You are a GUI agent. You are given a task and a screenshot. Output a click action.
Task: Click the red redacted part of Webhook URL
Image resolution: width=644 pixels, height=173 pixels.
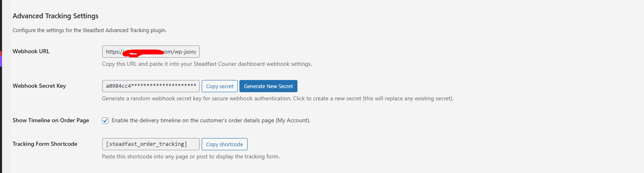tap(142, 53)
